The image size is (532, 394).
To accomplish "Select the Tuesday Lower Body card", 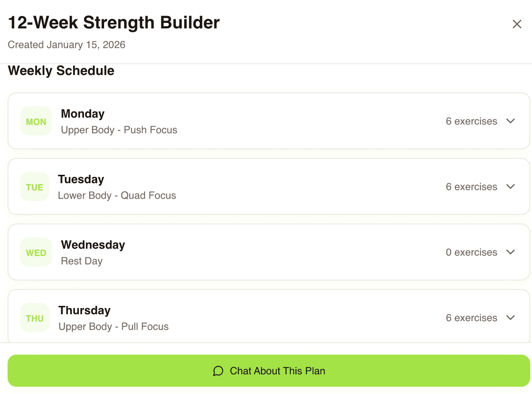I will 255,186.
